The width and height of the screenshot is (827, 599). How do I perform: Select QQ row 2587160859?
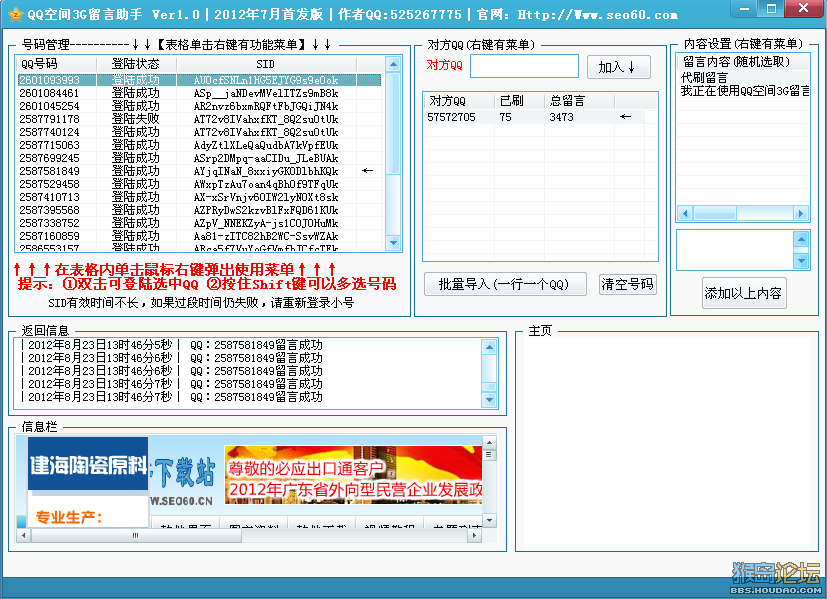point(199,236)
